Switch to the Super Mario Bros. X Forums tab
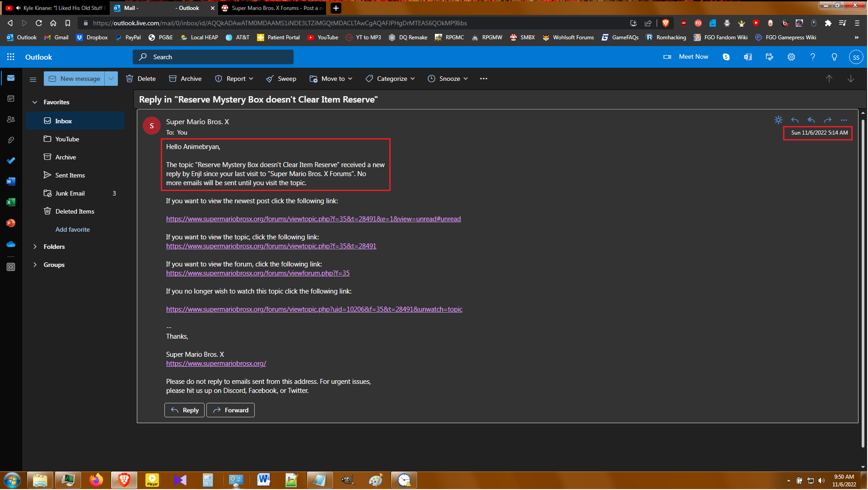868x490 pixels. tap(272, 8)
